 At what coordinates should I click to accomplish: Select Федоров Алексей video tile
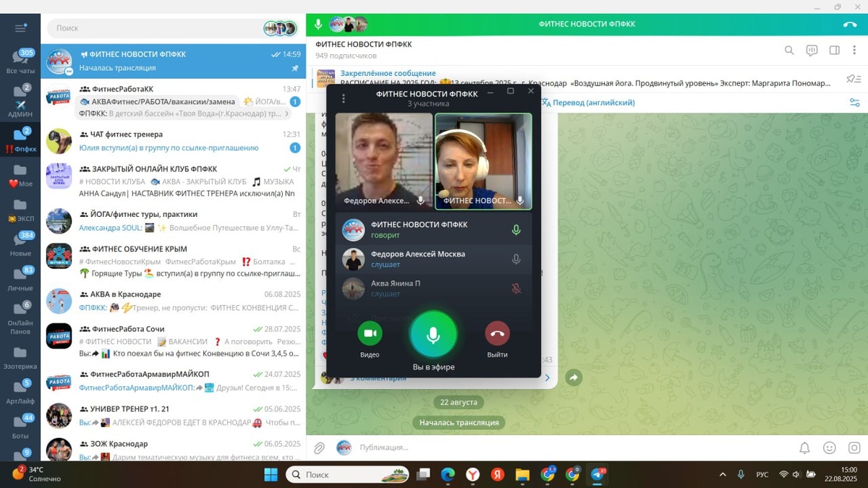[x=384, y=161]
